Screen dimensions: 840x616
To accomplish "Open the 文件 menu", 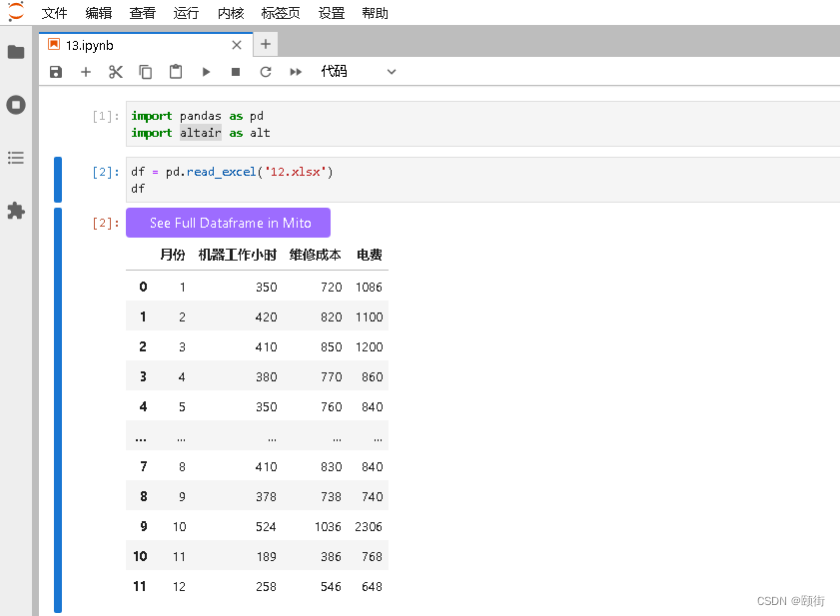I will [x=54, y=13].
